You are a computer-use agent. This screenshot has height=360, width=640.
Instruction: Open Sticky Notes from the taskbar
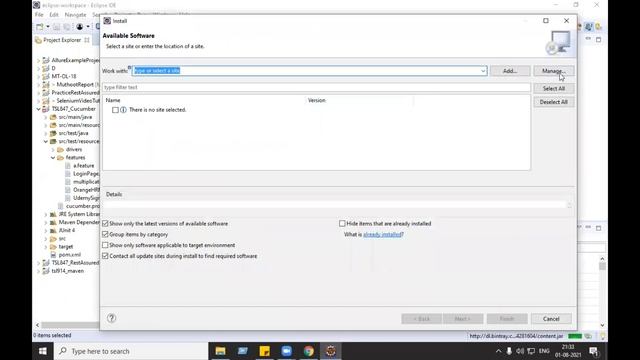(x=264, y=351)
